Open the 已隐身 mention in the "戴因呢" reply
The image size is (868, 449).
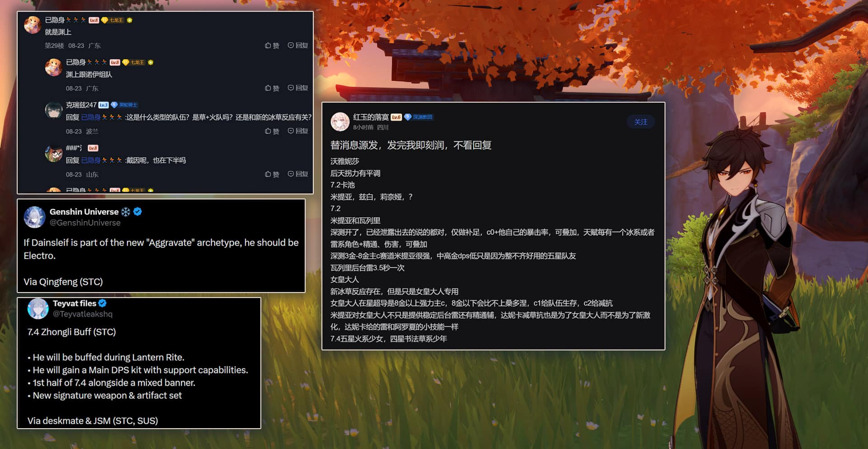(91, 161)
